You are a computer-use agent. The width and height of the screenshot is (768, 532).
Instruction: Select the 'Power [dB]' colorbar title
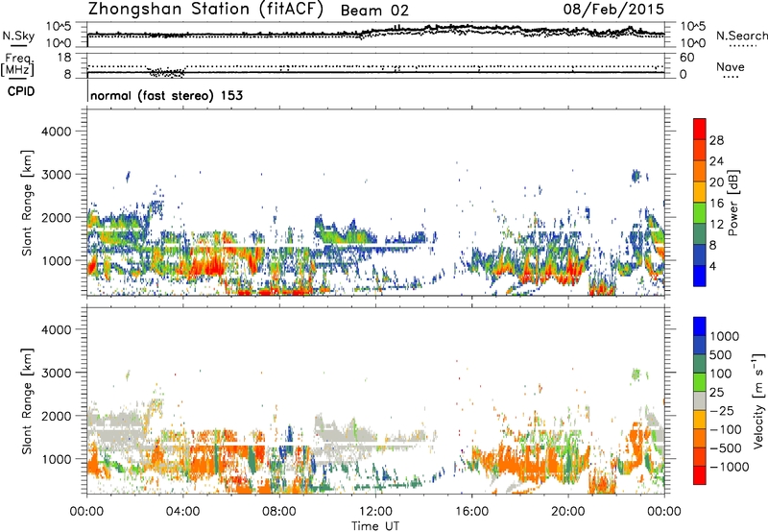(732, 203)
